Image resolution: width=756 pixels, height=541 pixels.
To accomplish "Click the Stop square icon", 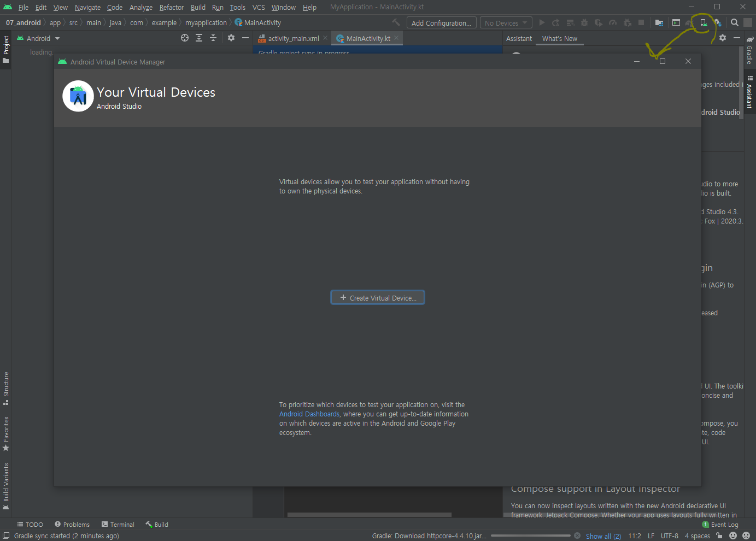I will coord(641,22).
